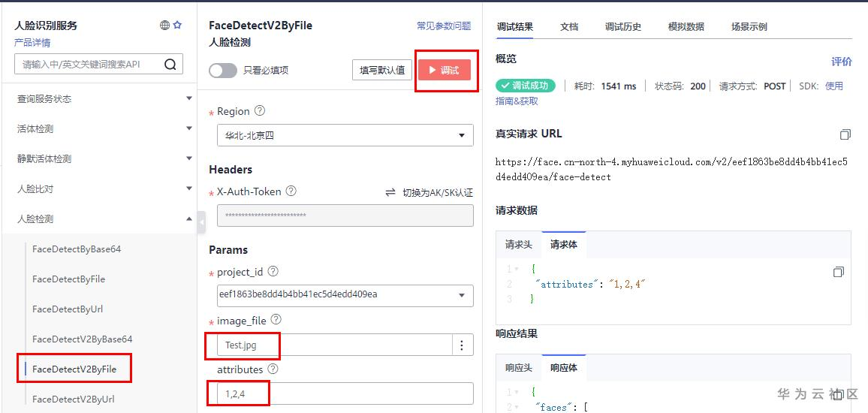Screen dimensions: 868x413
Task: Open the project_id dropdown
Action: [x=345, y=295]
